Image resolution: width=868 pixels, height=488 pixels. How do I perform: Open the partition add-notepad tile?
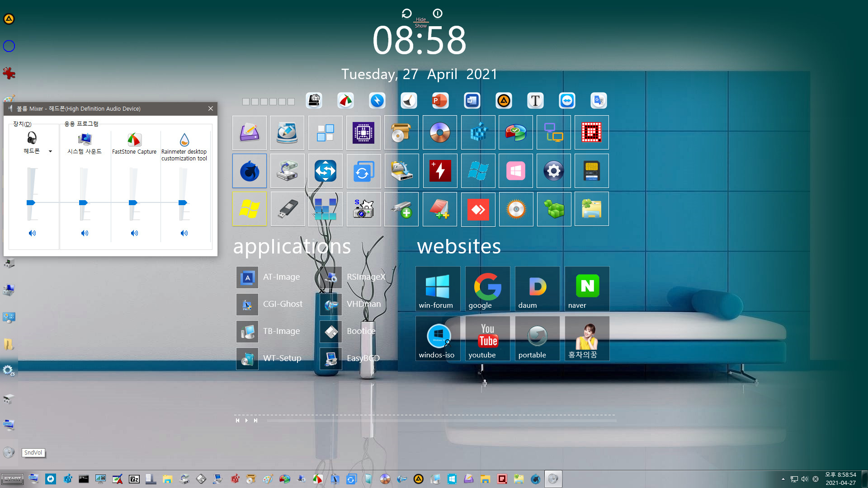pyautogui.click(x=440, y=209)
